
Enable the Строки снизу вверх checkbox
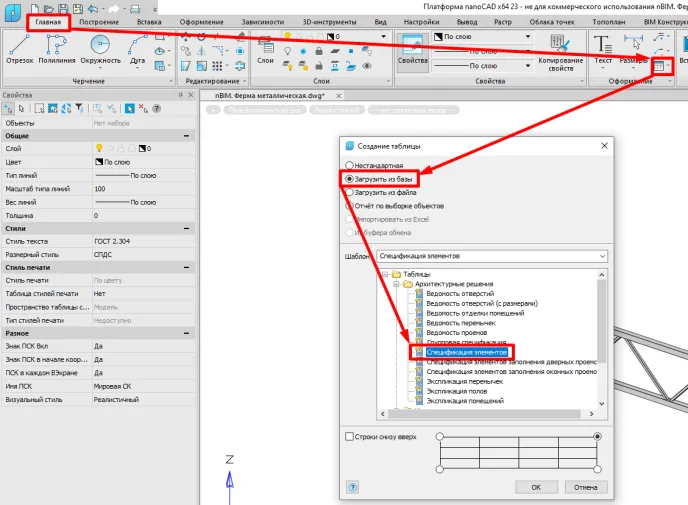tap(349, 437)
